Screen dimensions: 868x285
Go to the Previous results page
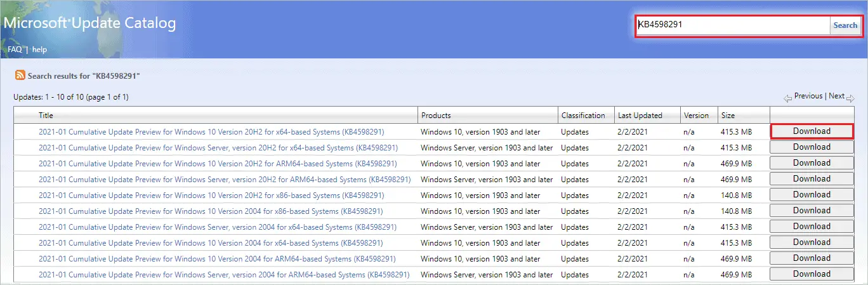[x=808, y=96]
